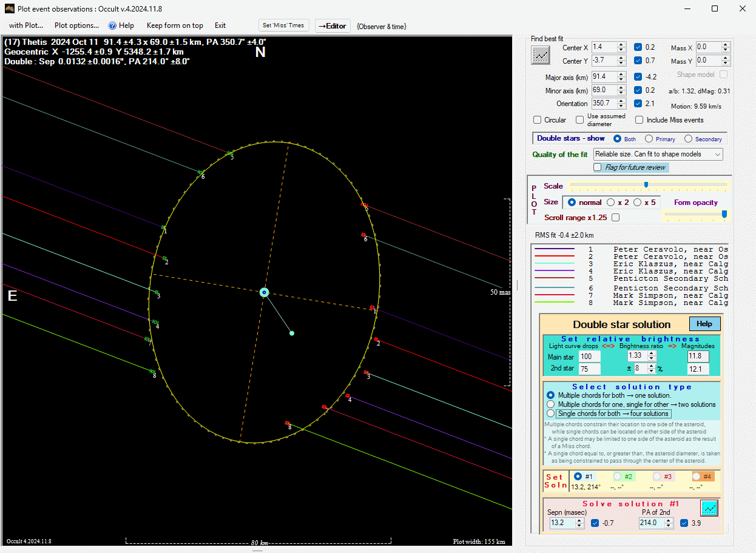Screen dimensions: 756x553
Task: Uncheck the Major axis fit checkbox
Action: pyautogui.click(x=638, y=77)
